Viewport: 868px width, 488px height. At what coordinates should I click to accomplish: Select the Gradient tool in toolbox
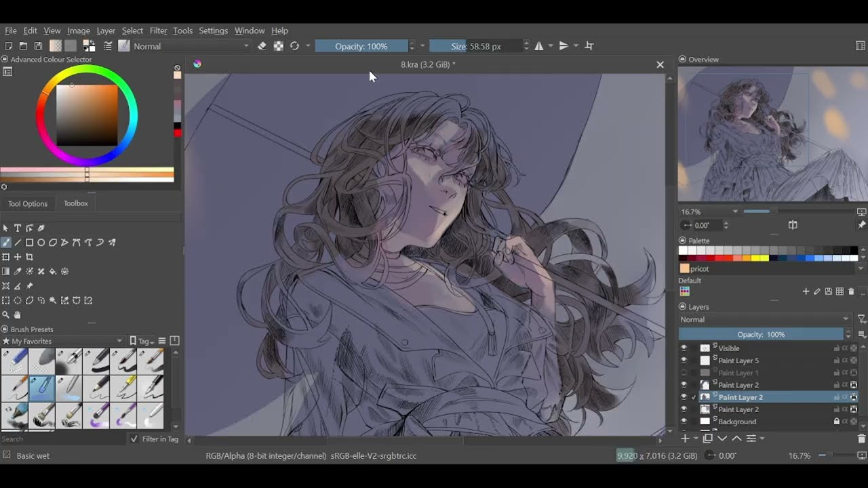pos(6,271)
